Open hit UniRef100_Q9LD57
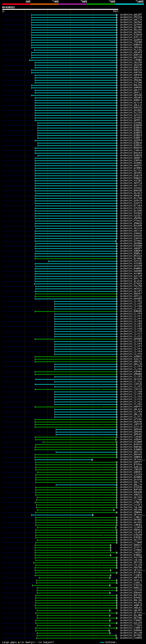The width and height of the screenshot is (146, 644). coord(131,15)
